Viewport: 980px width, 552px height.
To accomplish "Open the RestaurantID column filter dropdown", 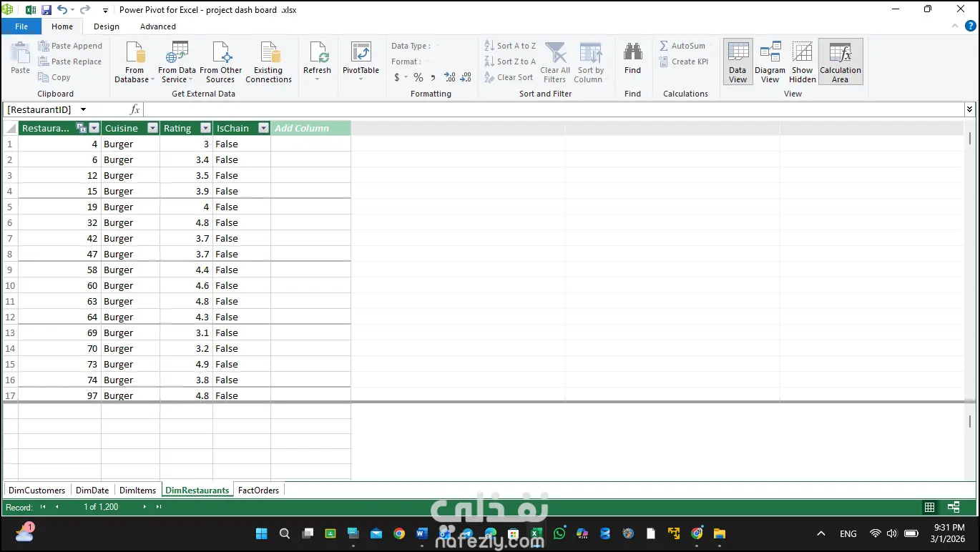I will pyautogui.click(x=94, y=128).
